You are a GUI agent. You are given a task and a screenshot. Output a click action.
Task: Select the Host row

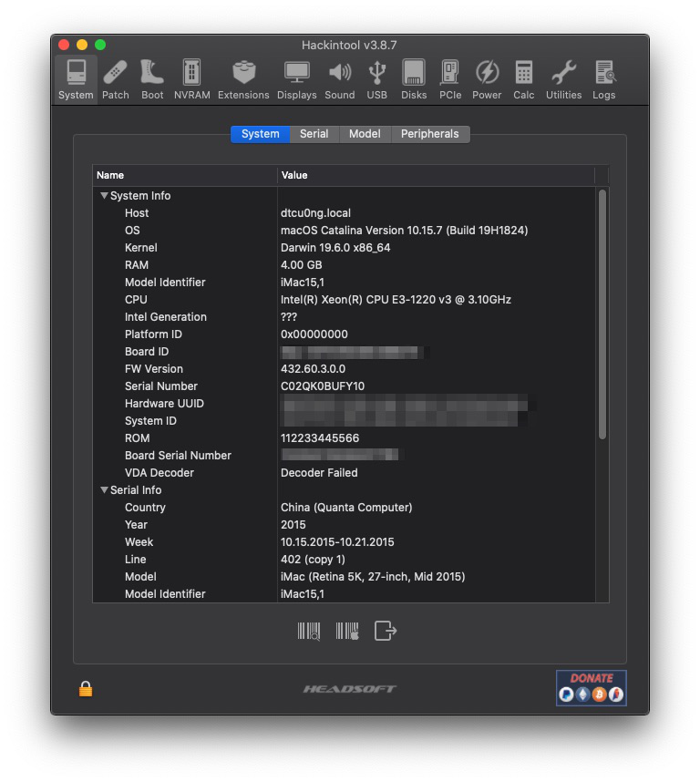pyautogui.click(x=344, y=213)
